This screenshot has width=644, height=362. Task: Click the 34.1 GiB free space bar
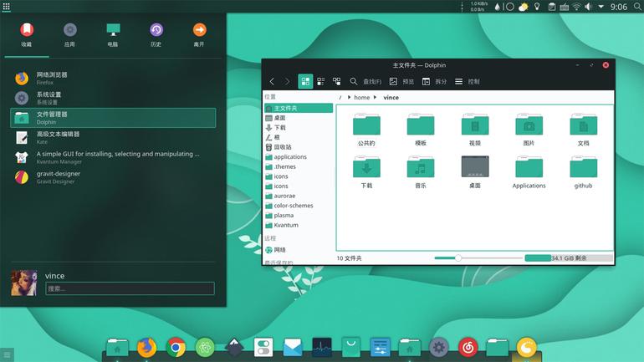[x=569, y=258]
